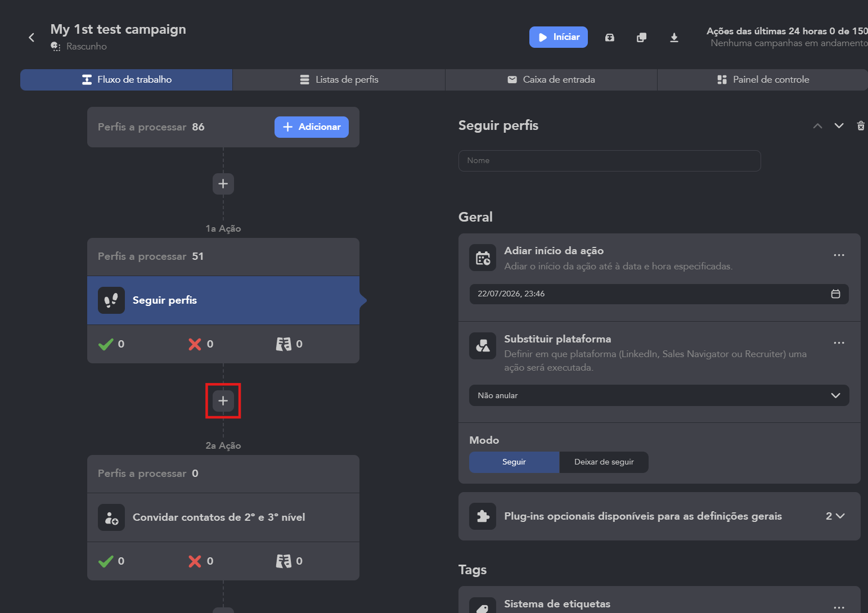Click the plus button above 2a Ação

click(223, 401)
